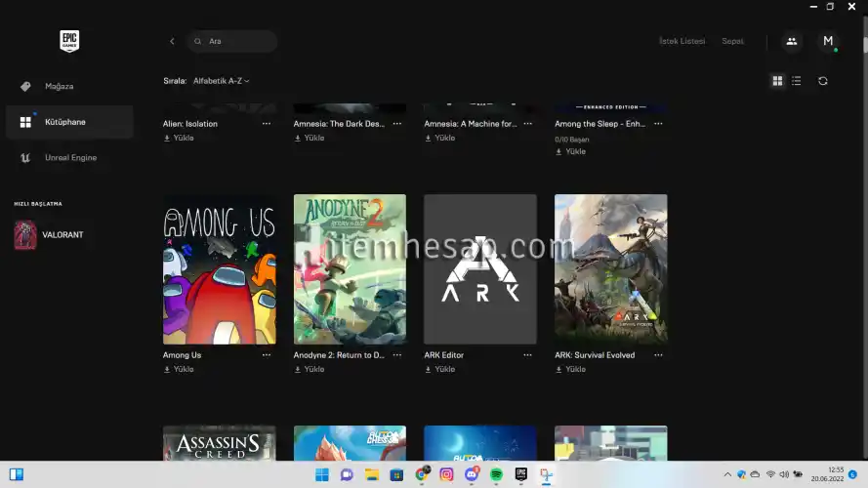Image resolution: width=868 pixels, height=488 pixels.
Task: Click the Windows Start button on taskbar
Action: coord(321,474)
